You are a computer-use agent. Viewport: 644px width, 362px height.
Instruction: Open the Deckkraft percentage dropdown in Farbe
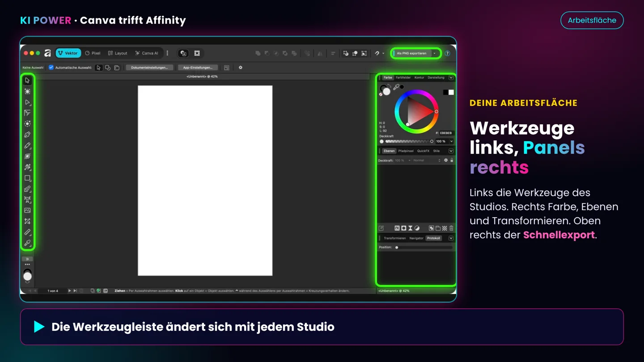click(x=451, y=141)
